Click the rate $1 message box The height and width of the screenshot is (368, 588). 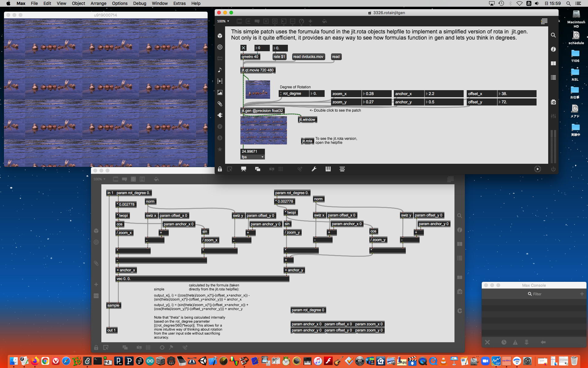pyautogui.click(x=279, y=57)
